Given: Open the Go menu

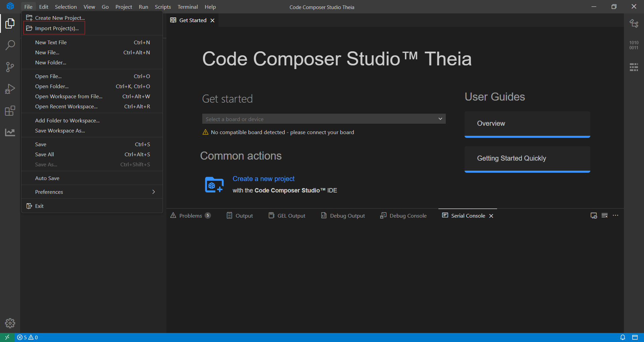Looking at the screenshot, I should [x=105, y=7].
